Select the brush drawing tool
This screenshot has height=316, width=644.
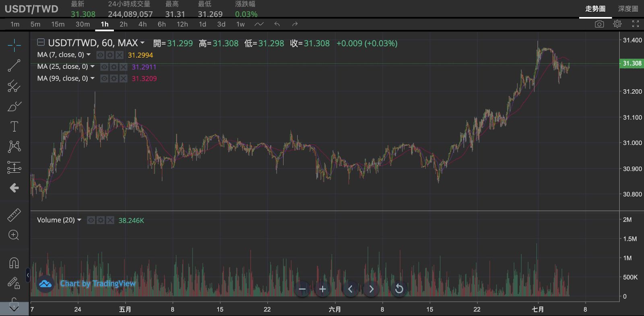point(14,106)
